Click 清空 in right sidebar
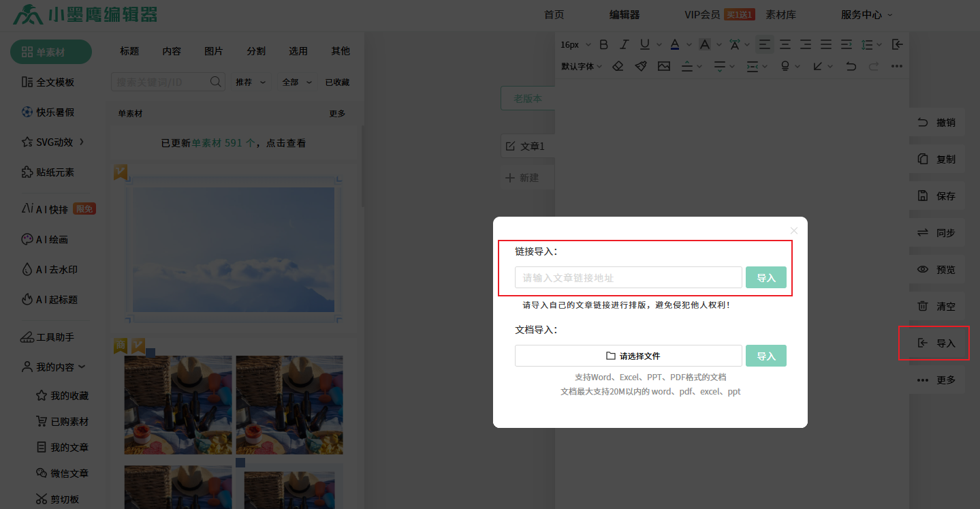Viewport: 980px width, 509px height. 937,306
